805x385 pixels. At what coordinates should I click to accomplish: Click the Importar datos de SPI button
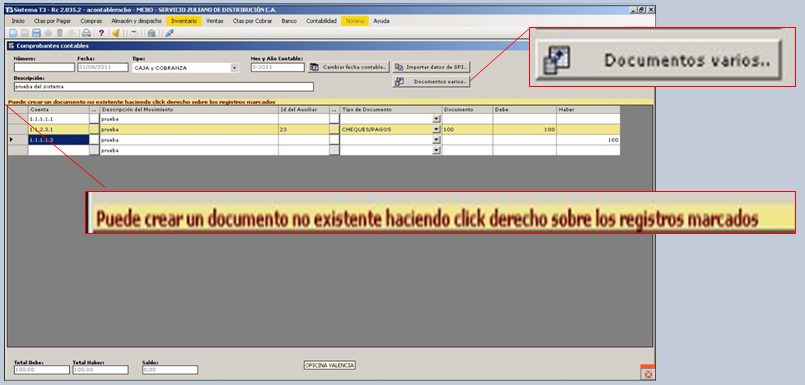pyautogui.click(x=431, y=67)
